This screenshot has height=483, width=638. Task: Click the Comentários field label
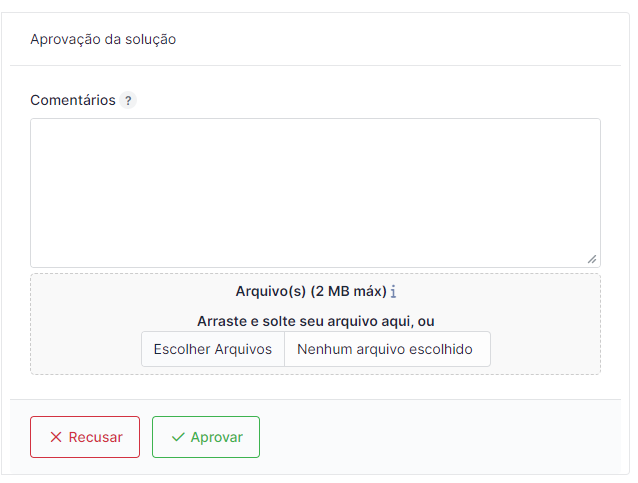click(73, 100)
